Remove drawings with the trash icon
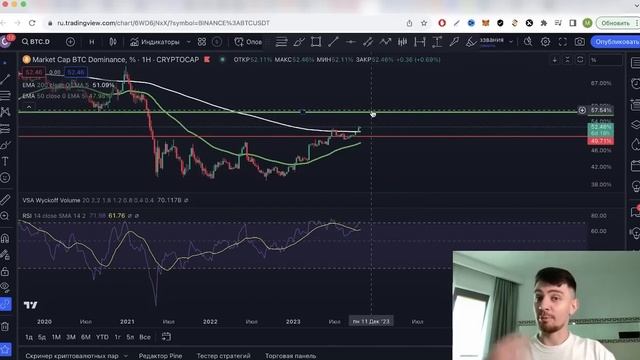The width and height of the screenshot is (640, 360). pyautogui.click(x=5, y=327)
